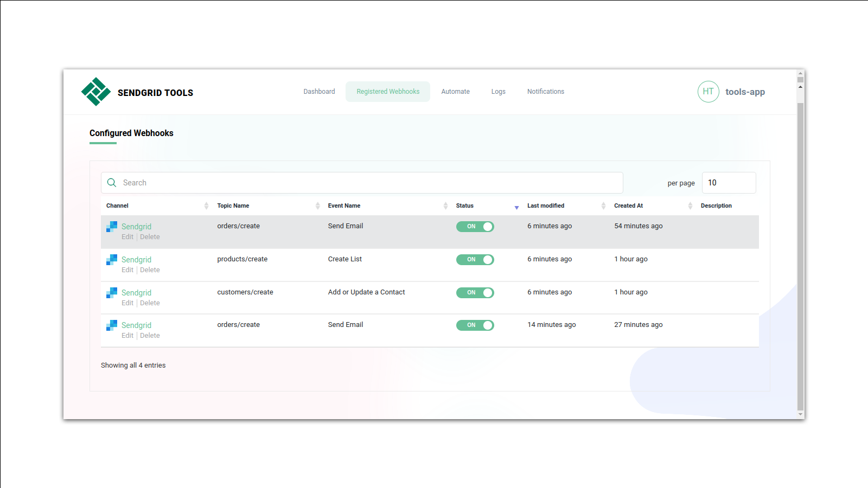
Task: Click the search magnifier icon
Action: tap(112, 183)
